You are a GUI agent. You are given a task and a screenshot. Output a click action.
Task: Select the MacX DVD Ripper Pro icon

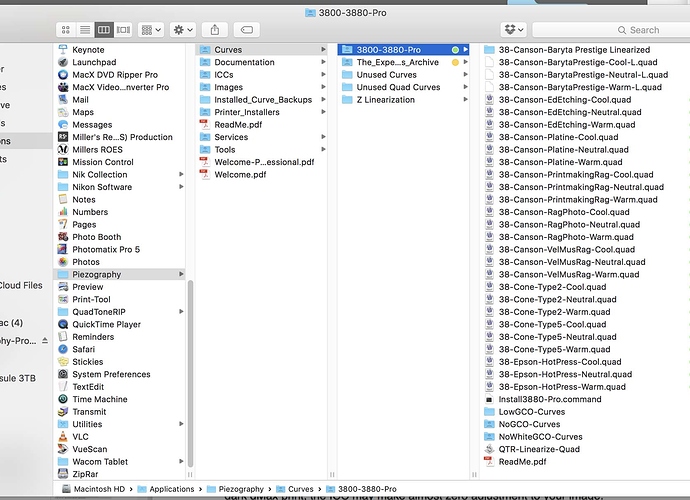(x=63, y=75)
